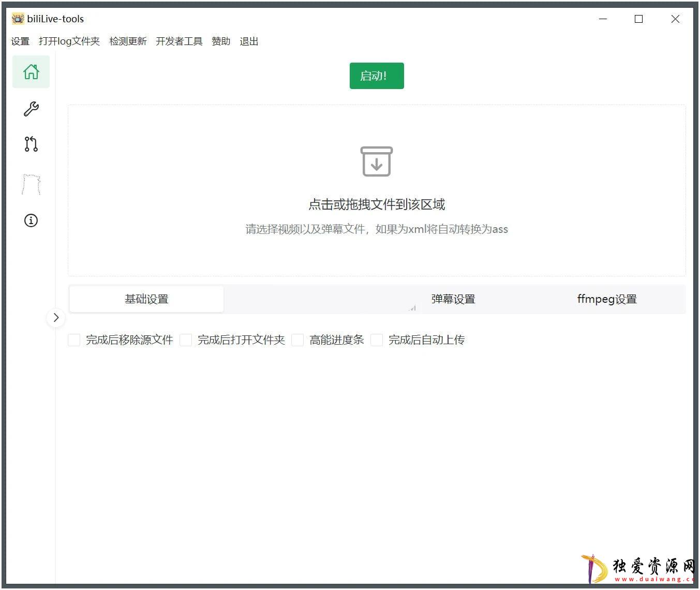Click 打开log文件夹 menu item

coord(69,41)
